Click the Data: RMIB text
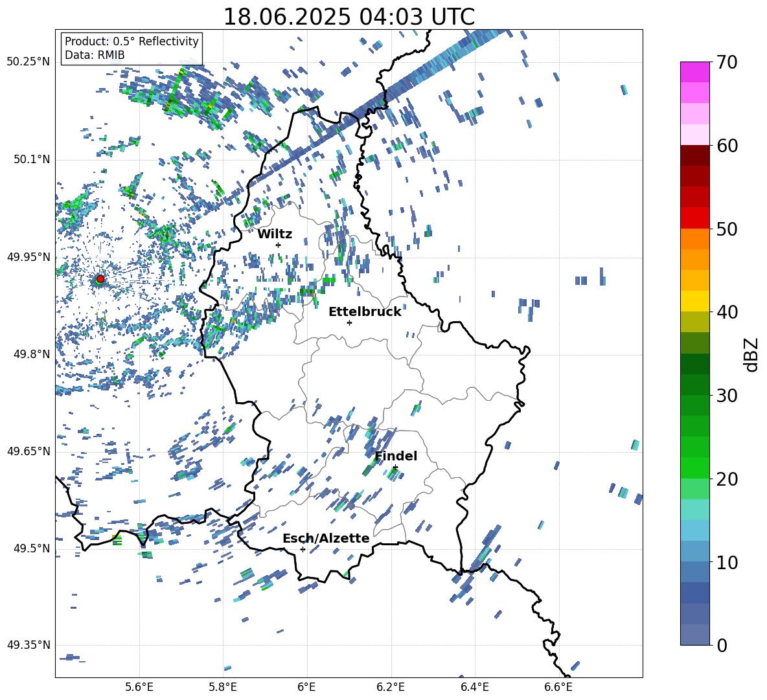The height and width of the screenshot is (700, 767). click(x=95, y=55)
